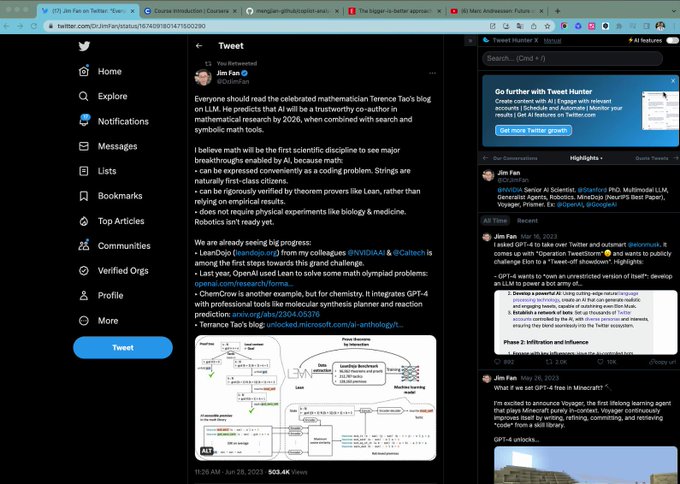Image resolution: width=680 pixels, height=484 pixels.
Task: Open the unlocked.microsoft.com link
Action: pos(335,325)
